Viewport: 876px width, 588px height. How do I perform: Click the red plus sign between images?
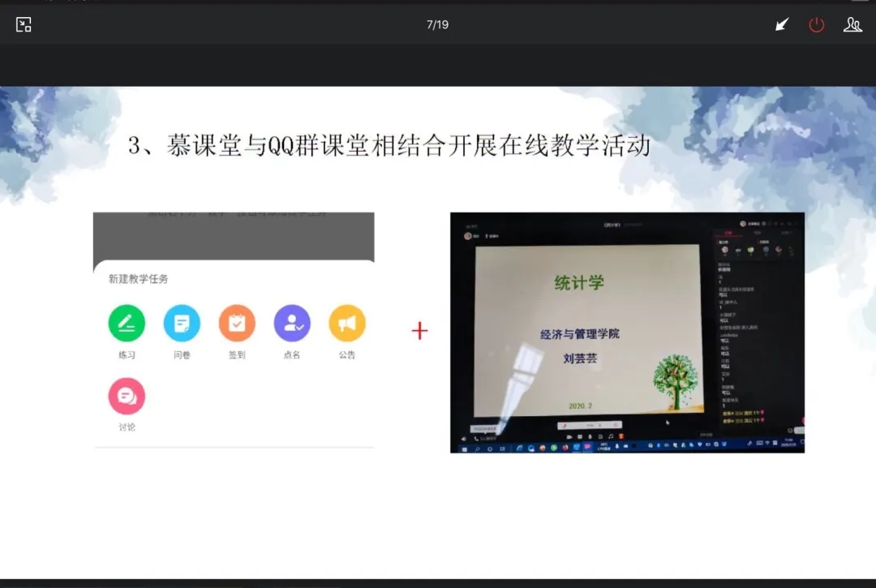[419, 331]
